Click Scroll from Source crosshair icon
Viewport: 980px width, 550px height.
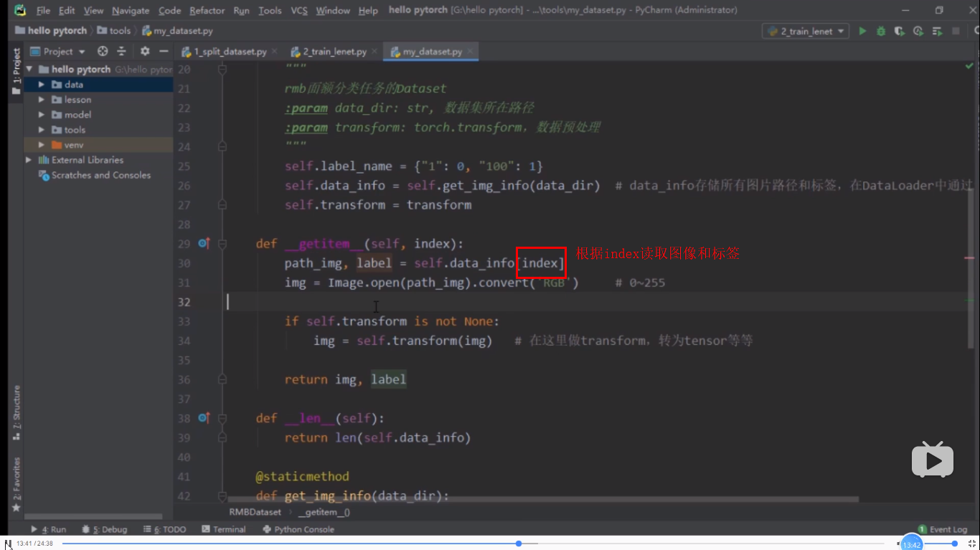click(x=103, y=51)
